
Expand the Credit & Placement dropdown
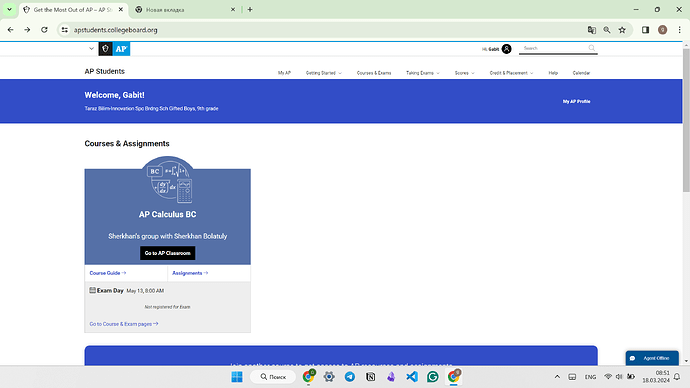click(x=511, y=73)
